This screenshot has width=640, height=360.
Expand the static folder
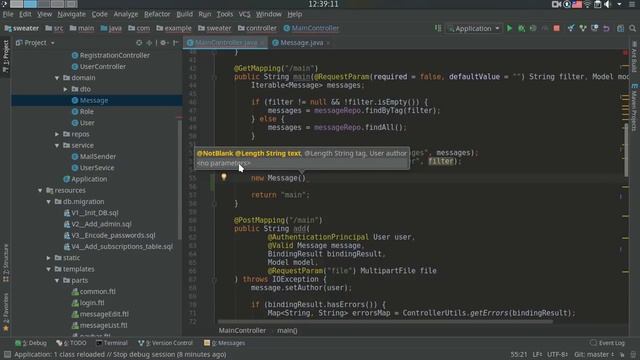pos(49,258)
